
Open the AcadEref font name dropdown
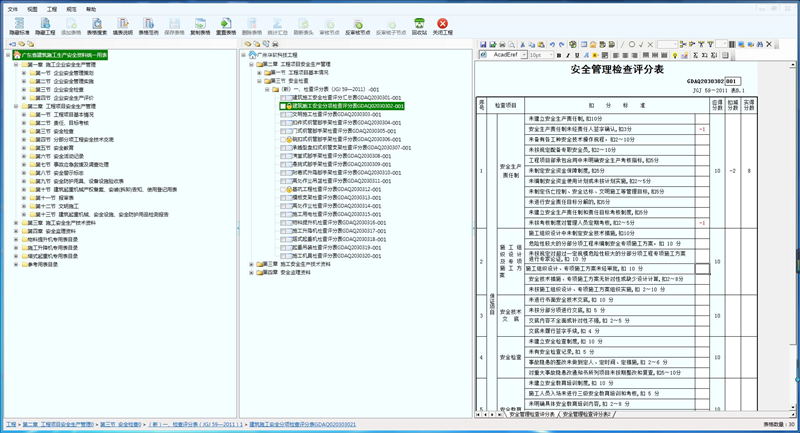click(524, 55)
